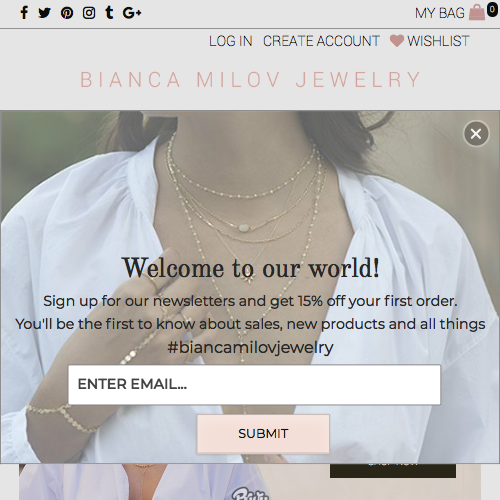Open the pink shopping bag icon
This screenshot has width=500, height=500.
pos(477,13)
